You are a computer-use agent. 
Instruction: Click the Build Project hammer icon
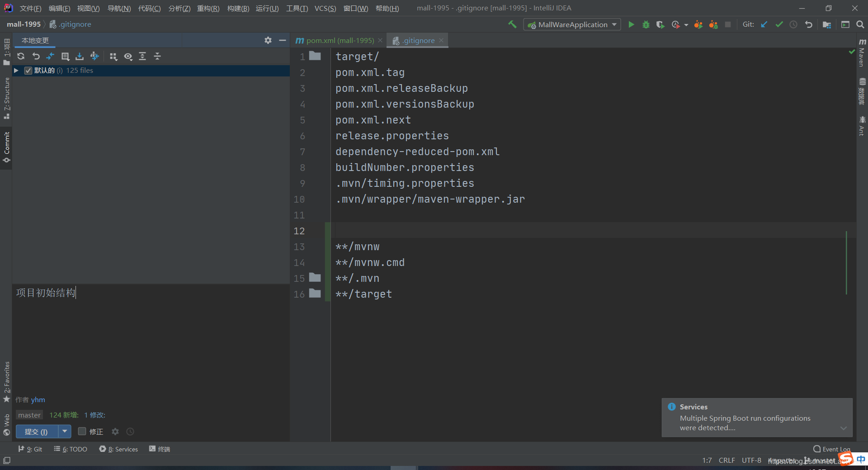coord(512,24)
